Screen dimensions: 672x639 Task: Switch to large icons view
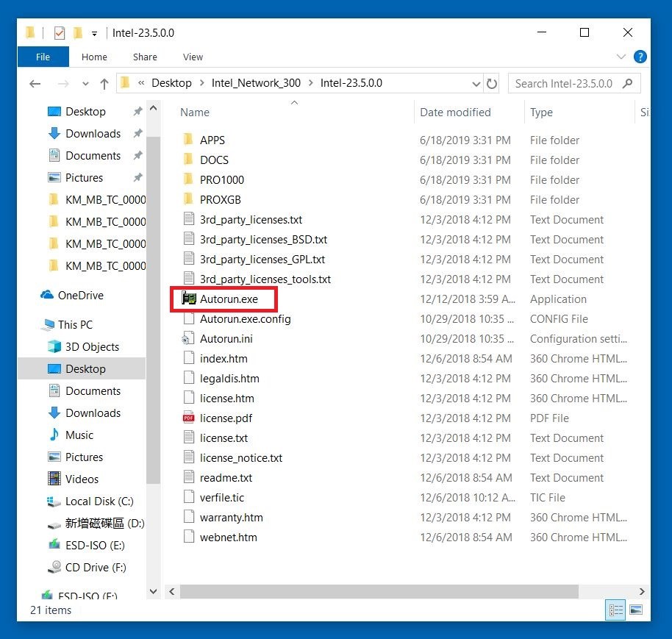pos(636,610)
